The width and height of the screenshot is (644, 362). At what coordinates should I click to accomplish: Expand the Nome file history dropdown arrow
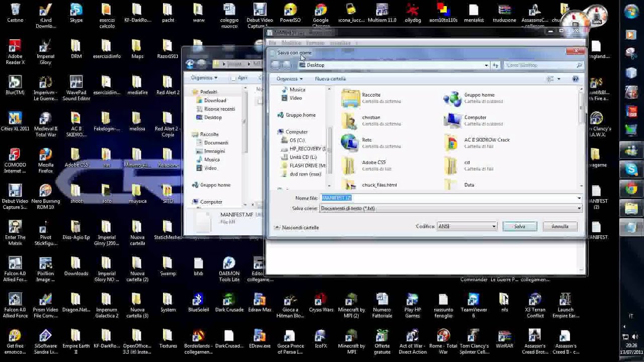(x=579, y=198)
